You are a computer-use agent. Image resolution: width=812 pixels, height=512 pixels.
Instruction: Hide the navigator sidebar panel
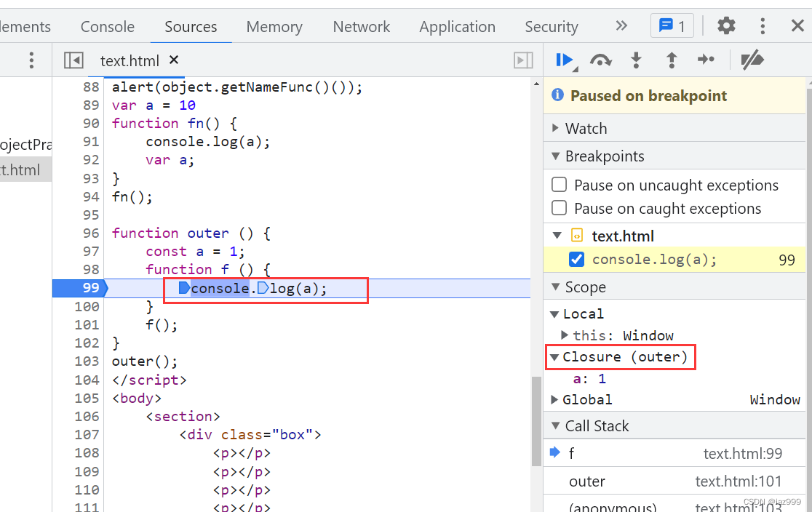(x=73, y=60)
